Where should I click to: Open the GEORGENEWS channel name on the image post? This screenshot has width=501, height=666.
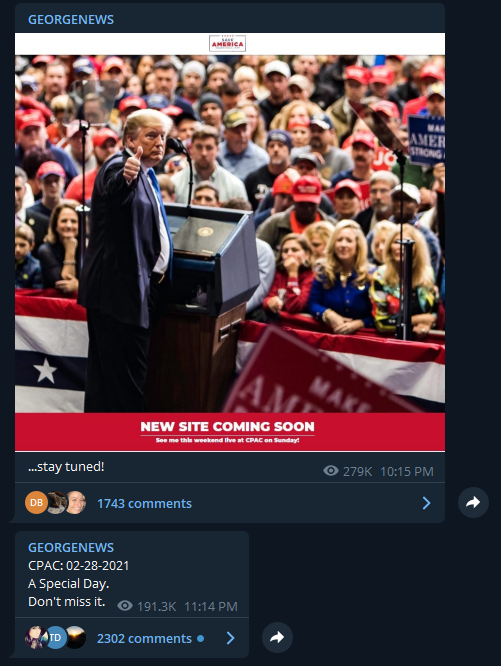click(x=71, y=20)
